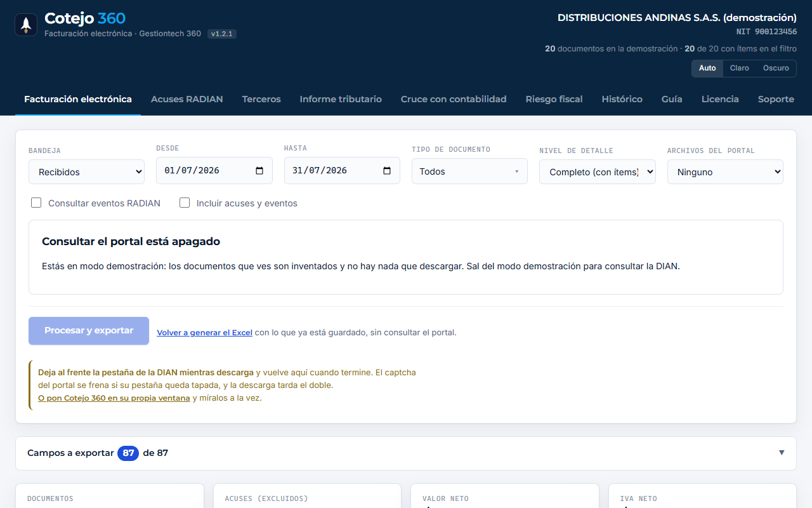Go to Licencia tab
The image size is (812, 508).
coord(720,99)
